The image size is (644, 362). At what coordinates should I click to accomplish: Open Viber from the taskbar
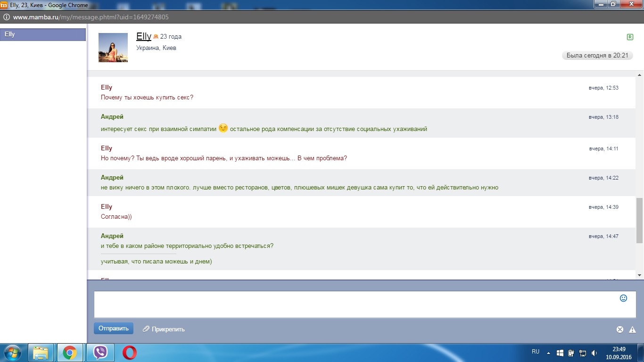coord(100,353)
